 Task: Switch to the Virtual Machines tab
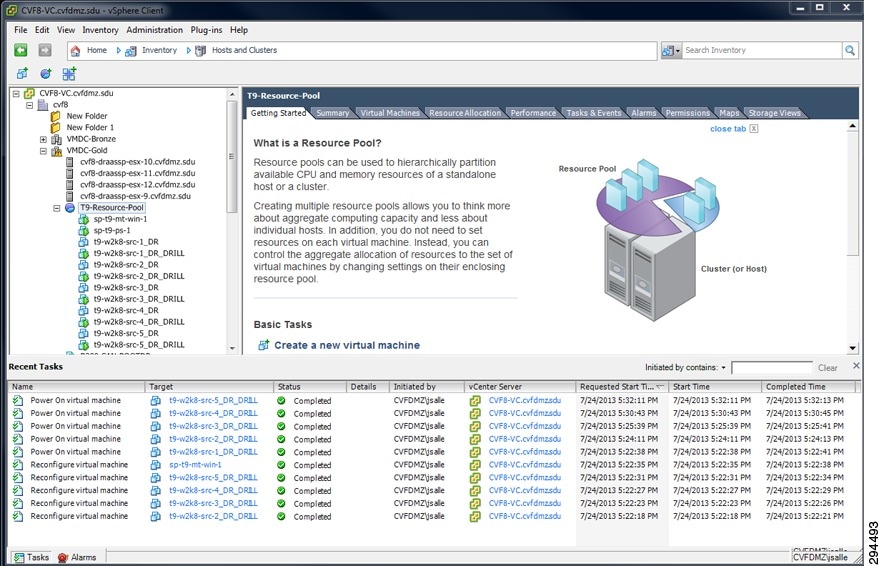pyautogui.click(x=390, y=113)
